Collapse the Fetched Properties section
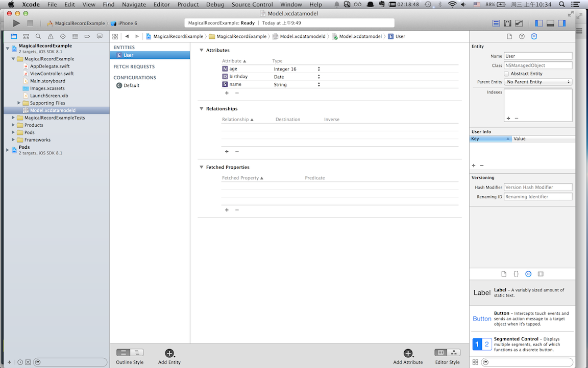The width and height of the screenshot is (588, 368). 202,167
